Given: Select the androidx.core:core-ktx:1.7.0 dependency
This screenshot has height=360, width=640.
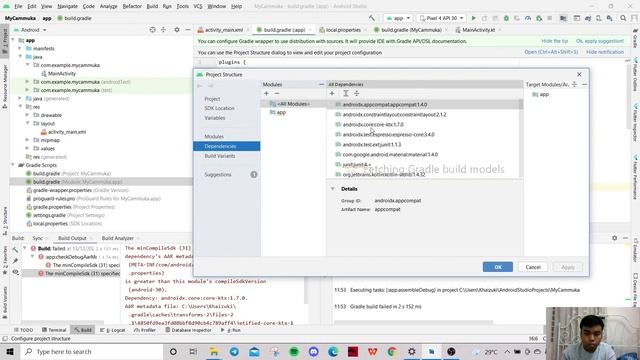Looking at the screenshot, I should click(422, 124).
